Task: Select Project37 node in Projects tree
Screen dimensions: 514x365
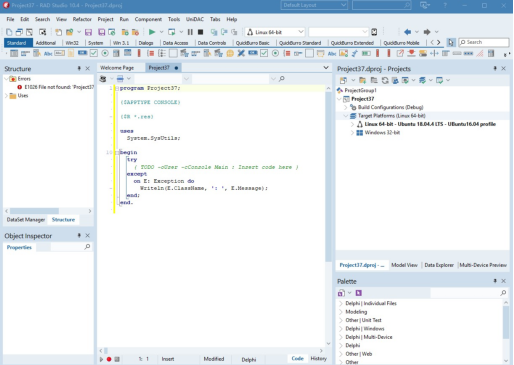Action: tap(363, 99)
